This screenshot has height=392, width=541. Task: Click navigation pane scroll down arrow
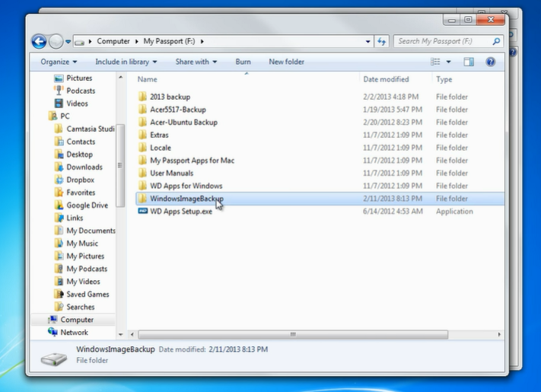pyautogui.click(x=121, y=334)
